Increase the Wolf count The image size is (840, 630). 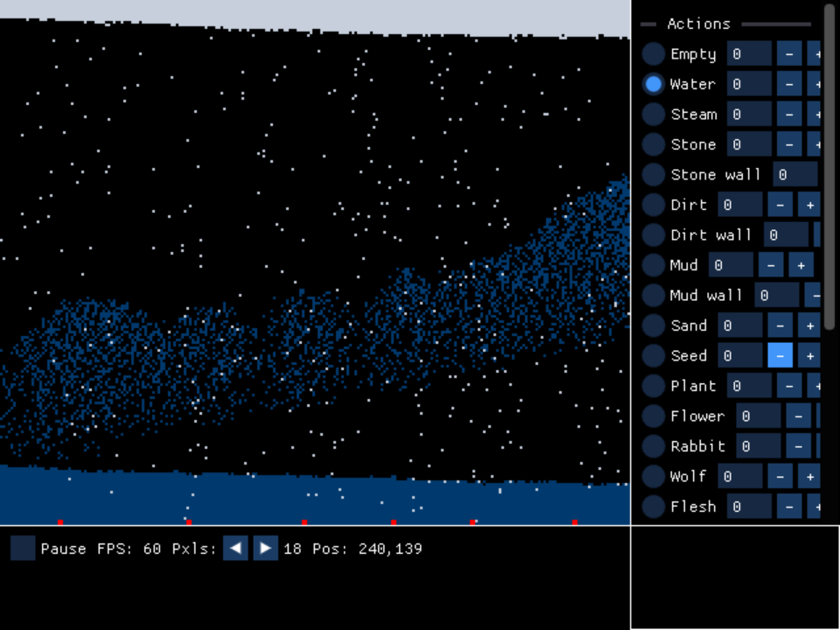coord(810,476)
